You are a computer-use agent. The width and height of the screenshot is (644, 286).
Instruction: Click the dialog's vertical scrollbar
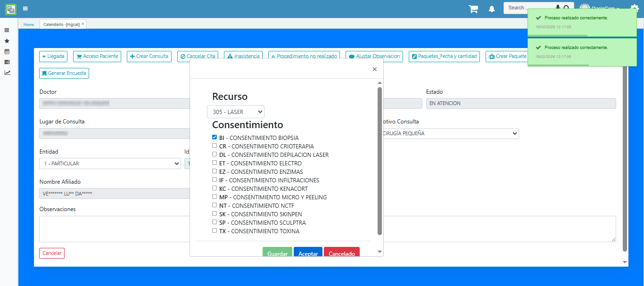pyautogui.click(x=380, y=160)
